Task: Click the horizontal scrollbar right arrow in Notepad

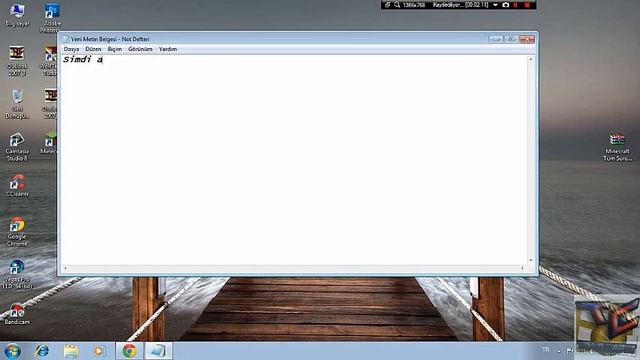Action: [522, 268]
